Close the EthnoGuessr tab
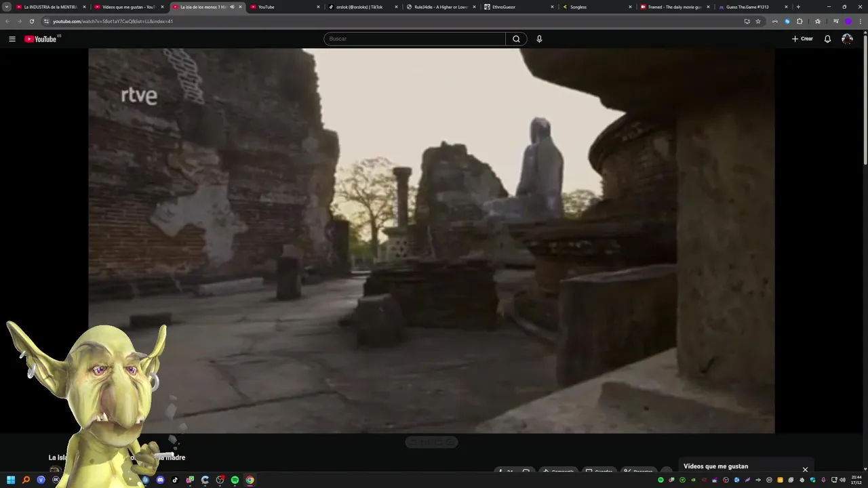The height and width of the screenshot is (488, 868). coord(552,7)
